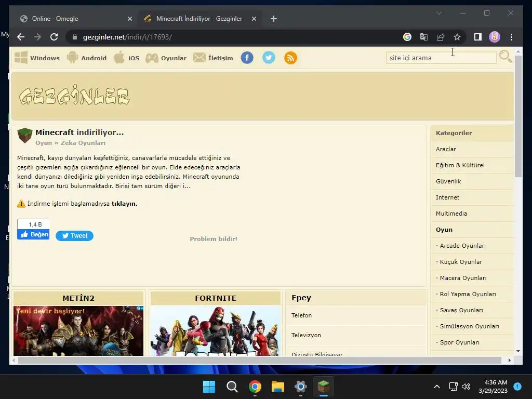Open File Explorer from the taskbar

[x=277, y=387]
